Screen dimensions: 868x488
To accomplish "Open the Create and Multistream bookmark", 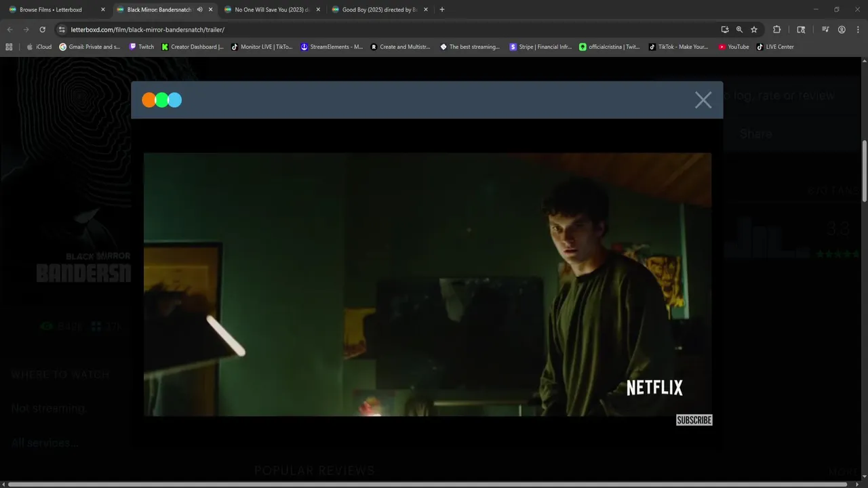I will point(401,47).
